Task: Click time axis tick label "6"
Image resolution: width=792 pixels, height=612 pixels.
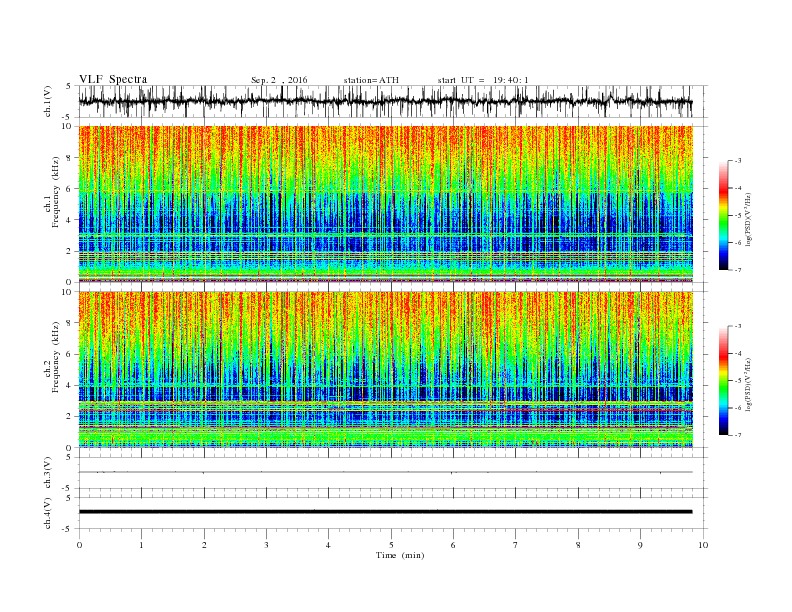Action: [454, 545]
